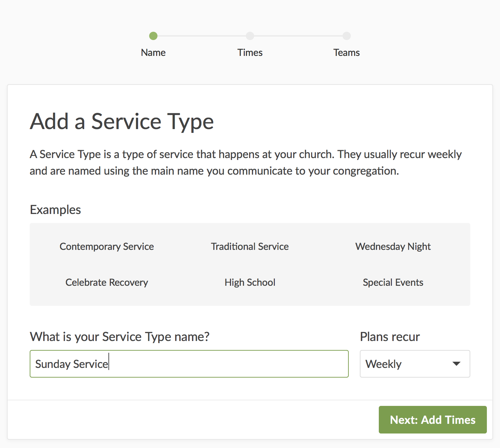Choose the High School example
Screen dimensions: 500x448
[250, 282]
